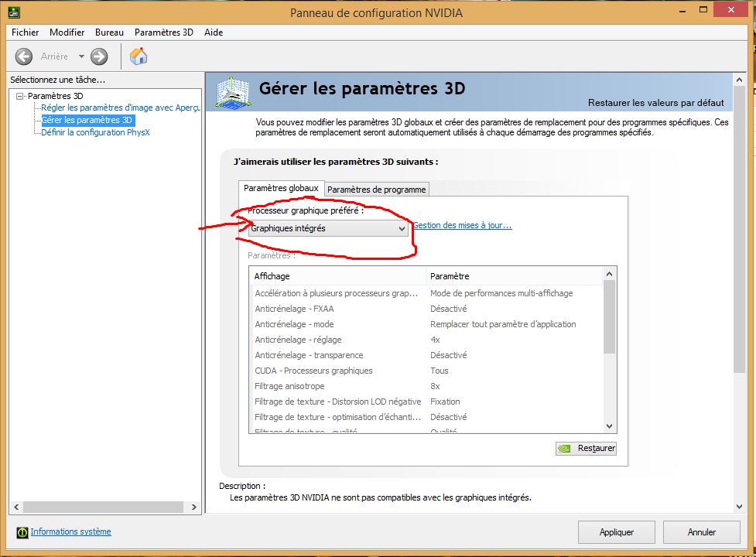Click task tree scroll right arrow

pyautogui.click(x=193, y=507)
